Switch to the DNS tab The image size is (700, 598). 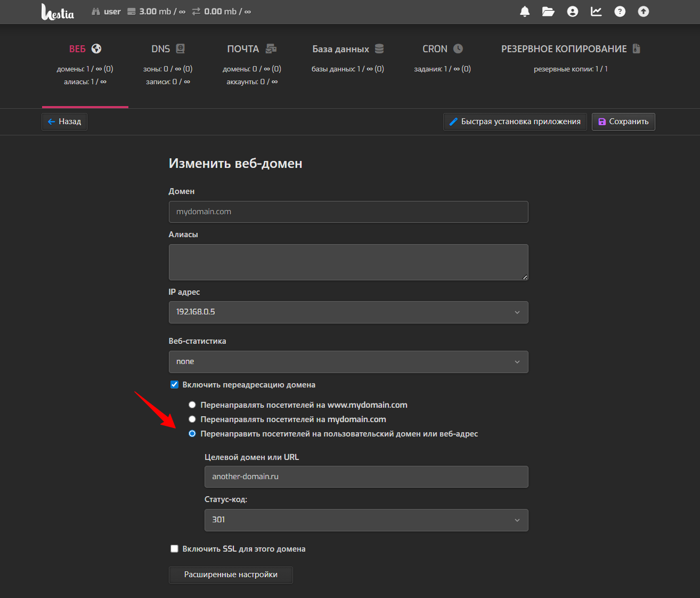[168, 49]
